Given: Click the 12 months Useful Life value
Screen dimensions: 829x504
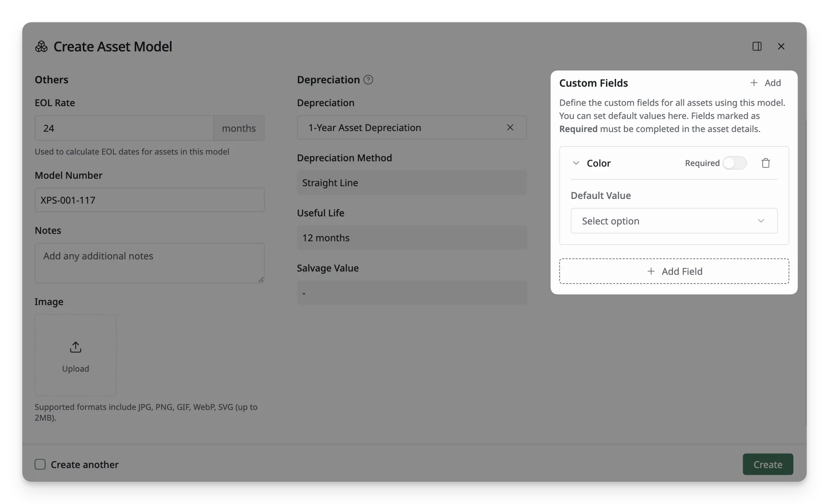Looking at the screenshot, I should pos(411,238).
